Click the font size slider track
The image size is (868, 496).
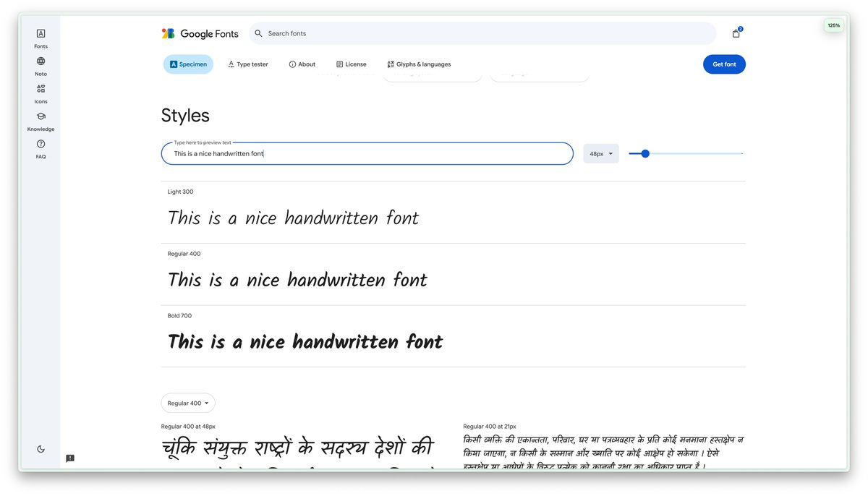click(686, 153)
